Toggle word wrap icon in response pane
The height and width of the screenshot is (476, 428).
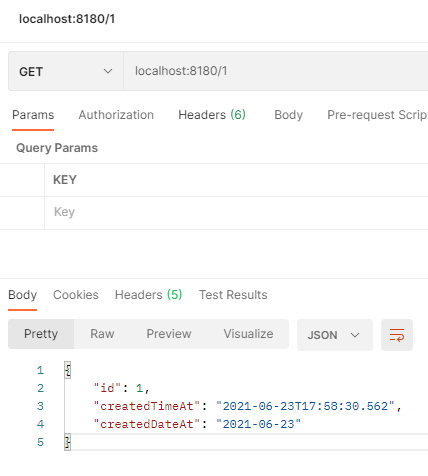pyautogui.click(x=397, y=335)
